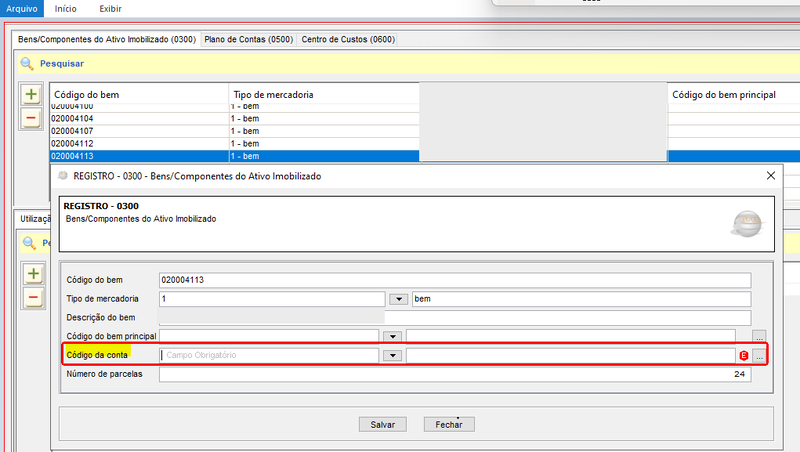
Task: Click the Código do bem column header
Action: tap(139, 94)
